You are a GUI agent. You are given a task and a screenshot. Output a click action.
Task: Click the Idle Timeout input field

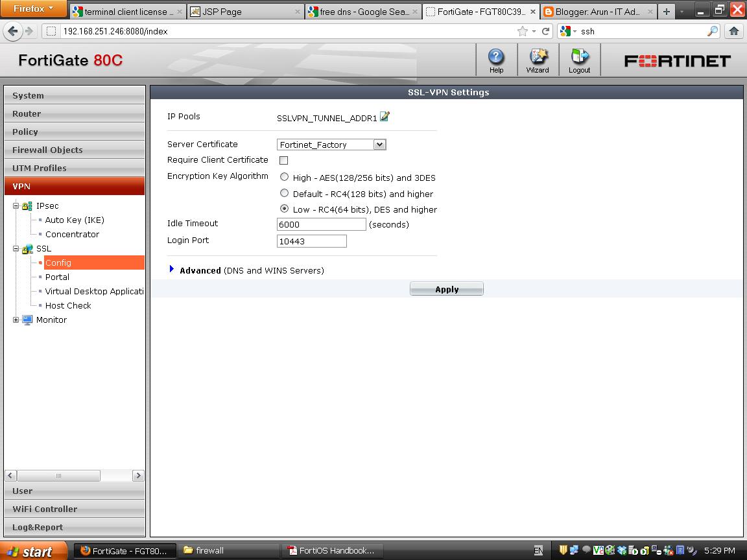(x=321, y=224)
